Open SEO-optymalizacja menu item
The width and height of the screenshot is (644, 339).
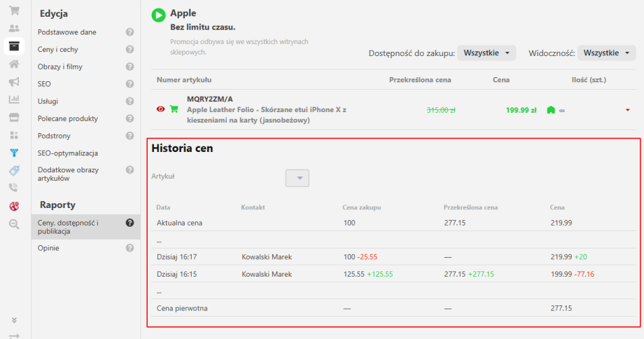(68, 153)
